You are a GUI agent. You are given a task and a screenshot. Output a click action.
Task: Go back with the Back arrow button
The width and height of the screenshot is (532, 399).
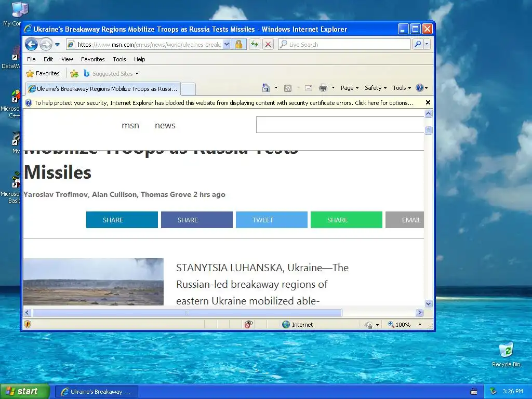coord(32,45)
